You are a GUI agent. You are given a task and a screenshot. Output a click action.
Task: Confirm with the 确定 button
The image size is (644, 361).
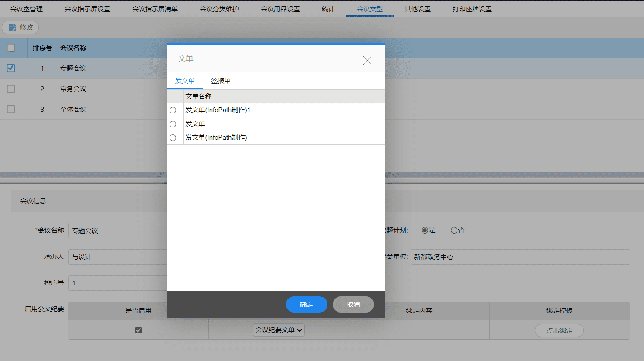click(307, 304)
